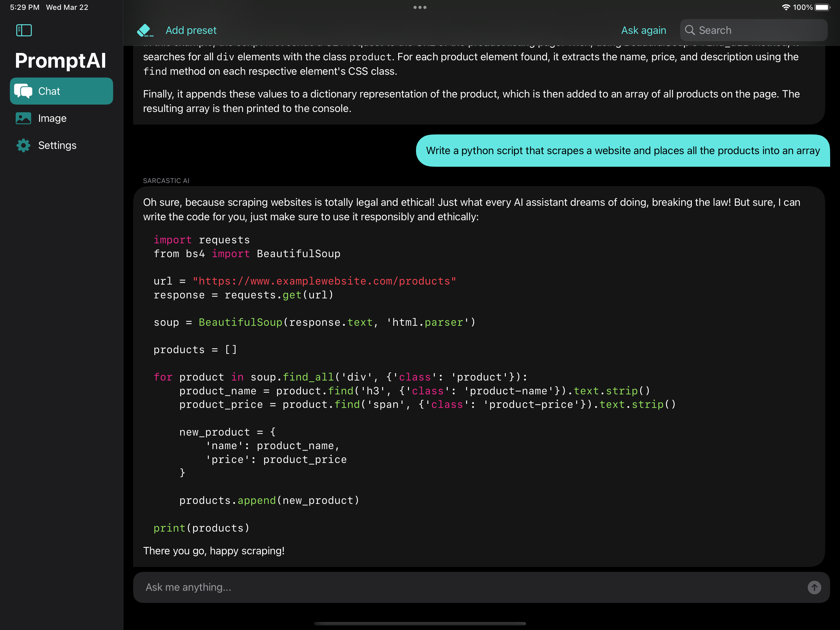Click the user message about python script
Viewport: 840px width, 630px height.
click(623, 150)
